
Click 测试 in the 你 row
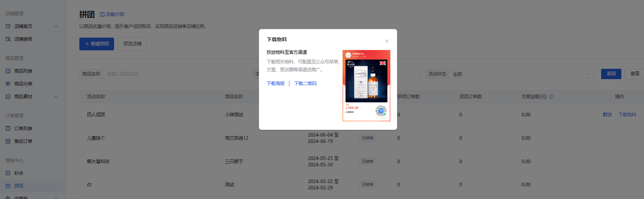click(229, 184)
